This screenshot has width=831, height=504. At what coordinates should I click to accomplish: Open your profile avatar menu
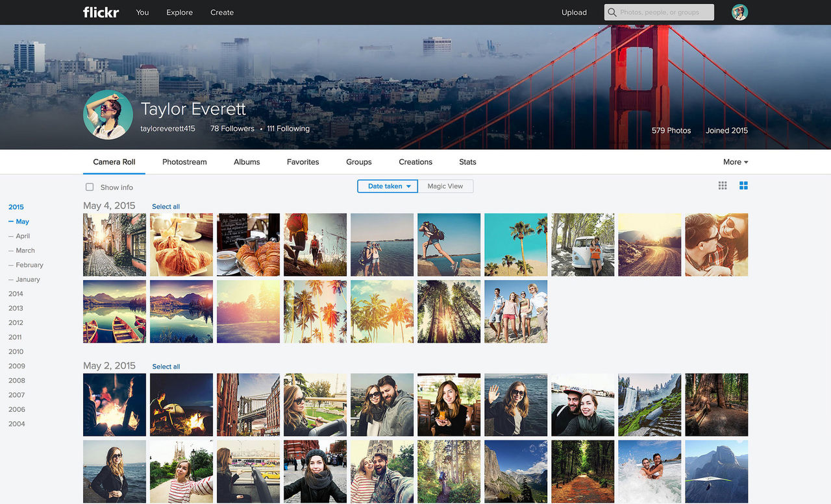[739, 12]
